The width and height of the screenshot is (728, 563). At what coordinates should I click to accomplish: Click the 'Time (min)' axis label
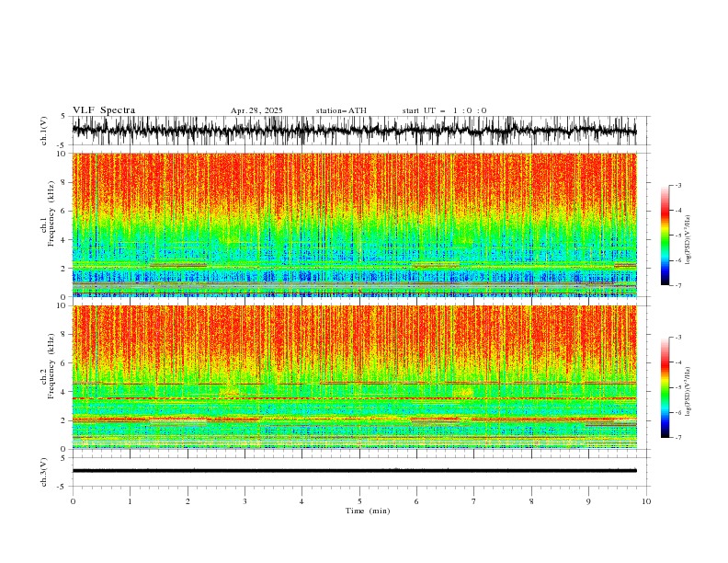pyautogui.click(x=368, y=511)
